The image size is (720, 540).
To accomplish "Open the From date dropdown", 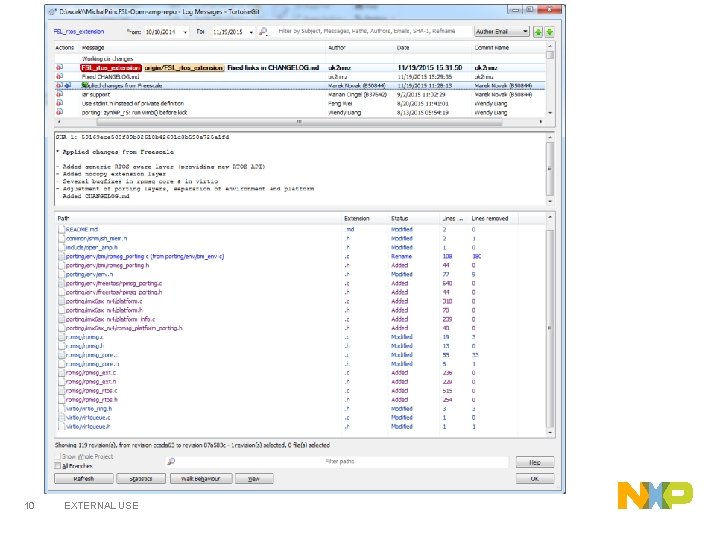I will pos(185,32).
